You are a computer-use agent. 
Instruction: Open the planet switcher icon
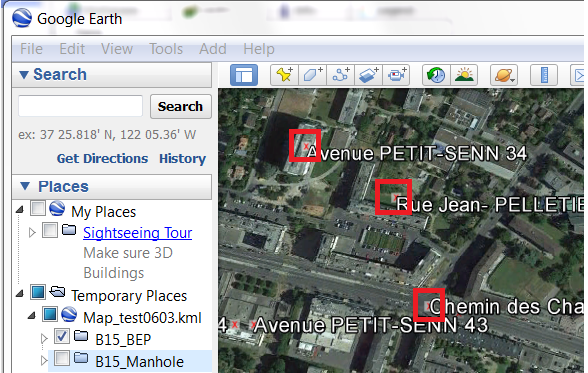coord(504,75)
